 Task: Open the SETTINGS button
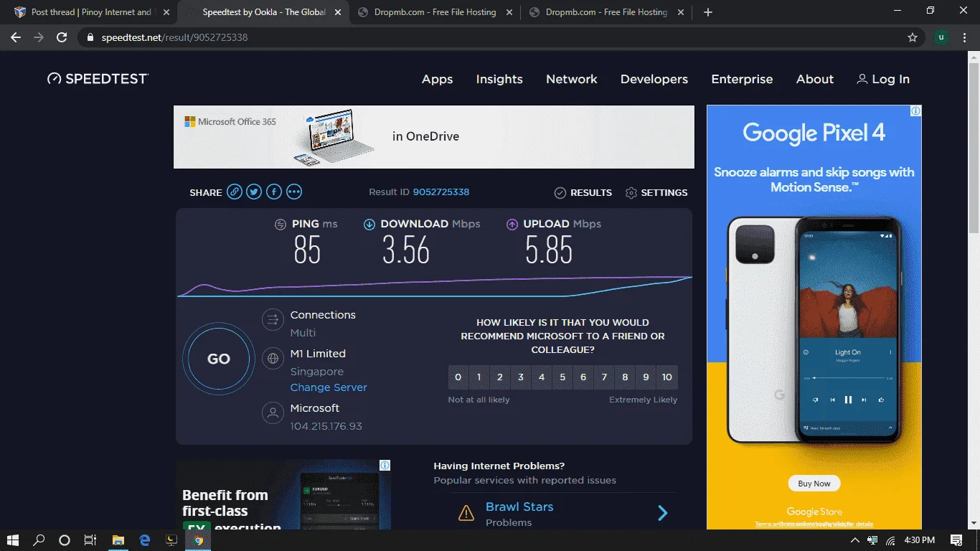tap(656, 192)
